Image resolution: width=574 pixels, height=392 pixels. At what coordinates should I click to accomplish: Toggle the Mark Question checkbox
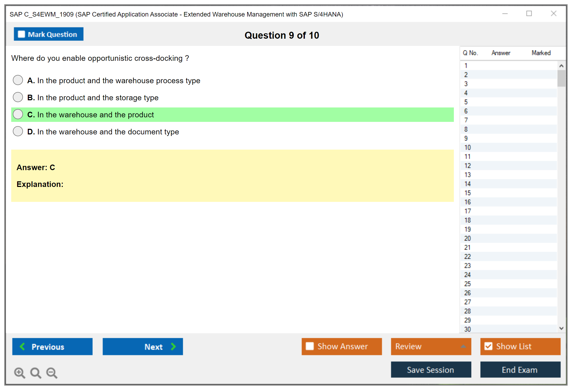[21, 34]
